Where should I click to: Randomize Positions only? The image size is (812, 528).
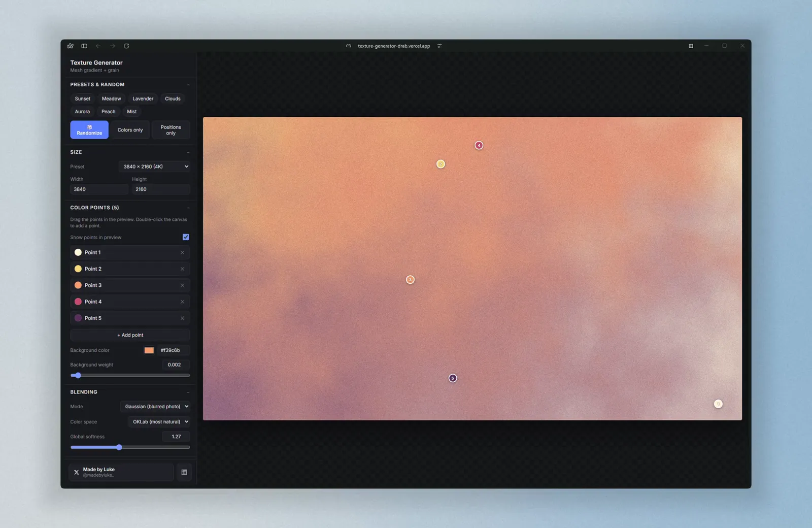pos(171,130)
